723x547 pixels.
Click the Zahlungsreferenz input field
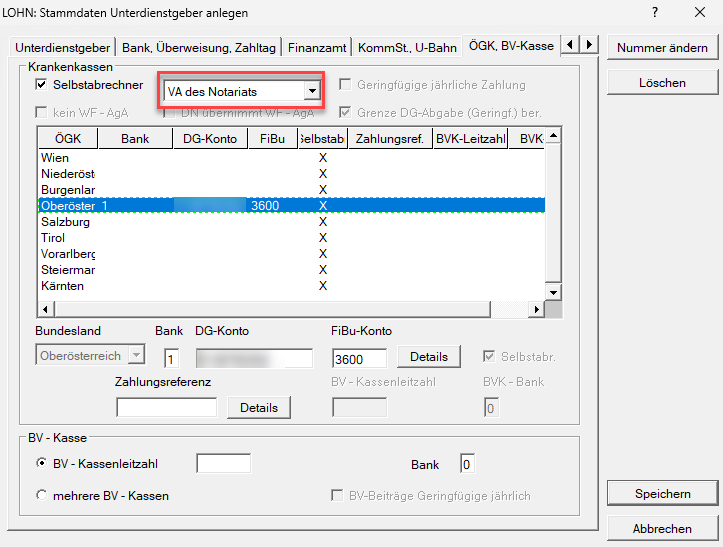click(x=166, y=408)
